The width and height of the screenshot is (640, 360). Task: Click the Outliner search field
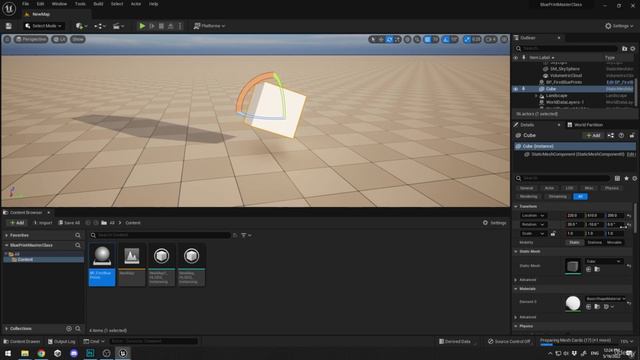tap(567, 49)
